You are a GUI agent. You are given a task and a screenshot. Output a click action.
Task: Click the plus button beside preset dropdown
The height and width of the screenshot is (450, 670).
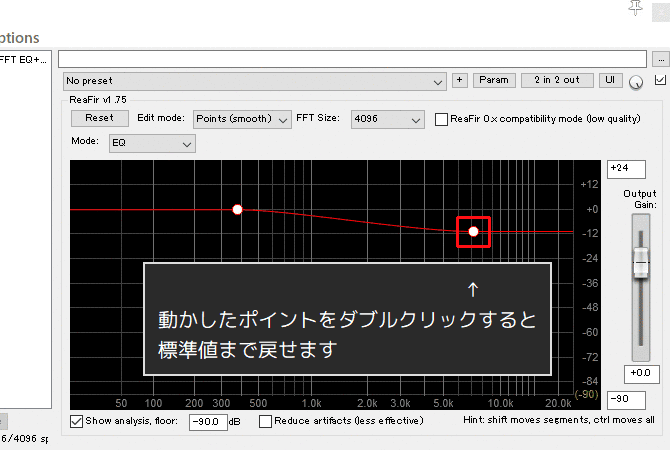[459, 80]
